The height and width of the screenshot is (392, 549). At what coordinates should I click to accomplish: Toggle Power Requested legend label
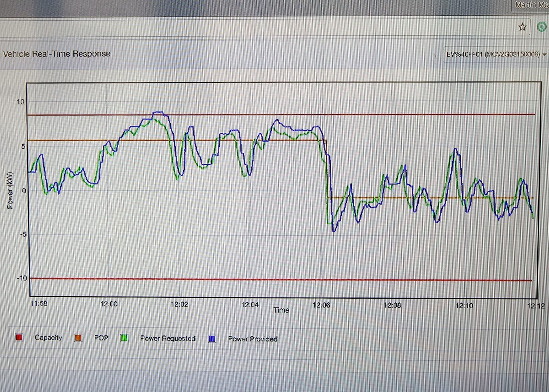pyautogui.click(x=168, y=338)
